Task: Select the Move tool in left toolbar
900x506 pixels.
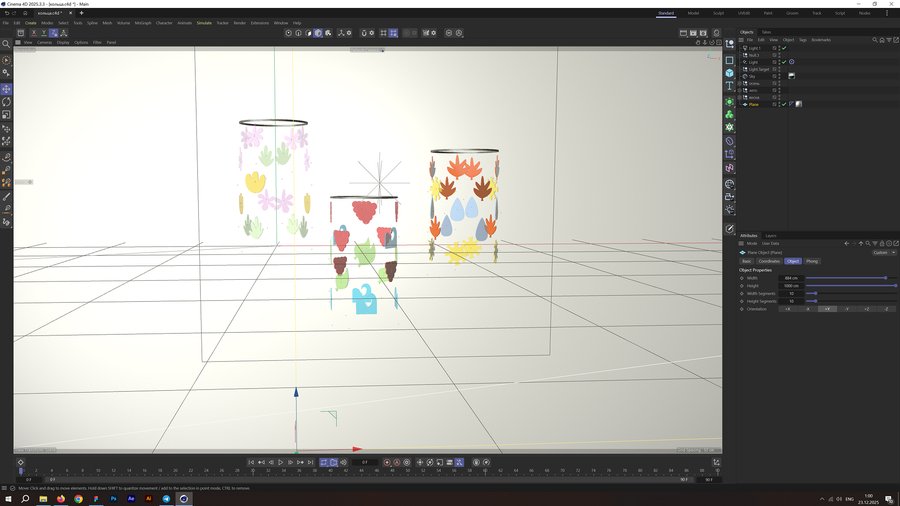Action: pyautogui.click(x=6, y=89)
